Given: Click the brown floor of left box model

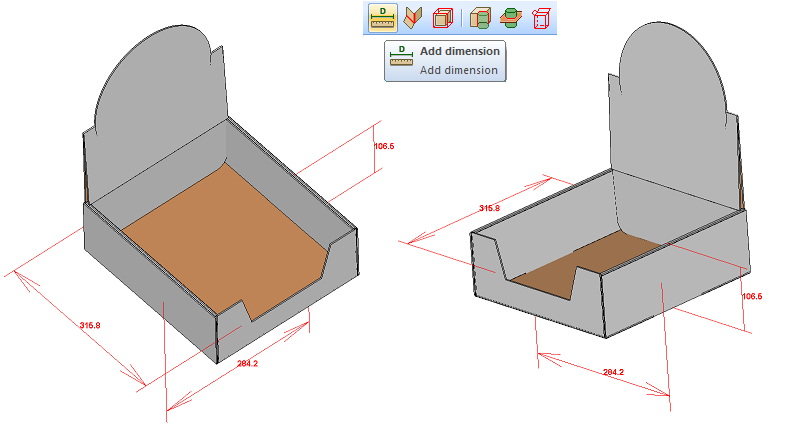Looking at the screenshot, I should pyautogui.click(x=224, y=239).
